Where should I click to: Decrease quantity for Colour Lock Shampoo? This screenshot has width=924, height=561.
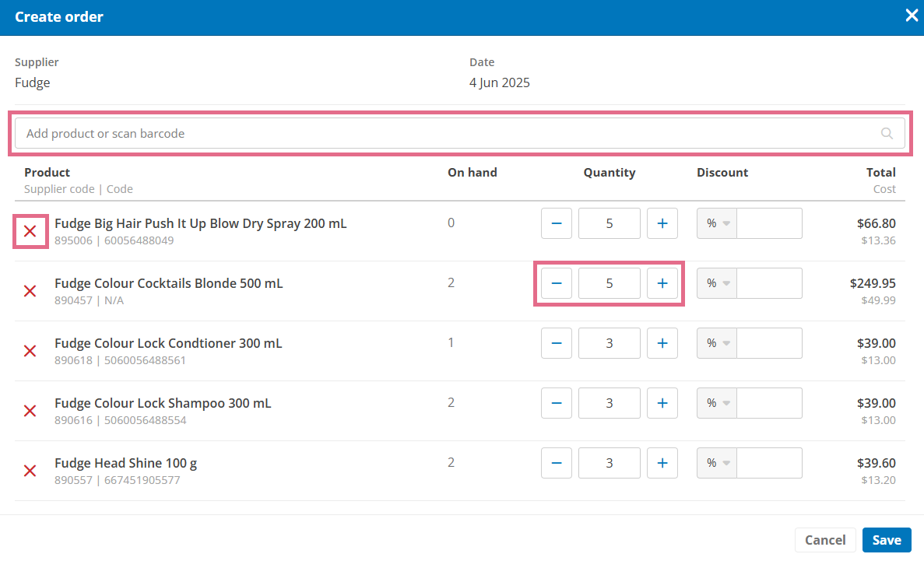pyautogui.click(x=557, y=403)
